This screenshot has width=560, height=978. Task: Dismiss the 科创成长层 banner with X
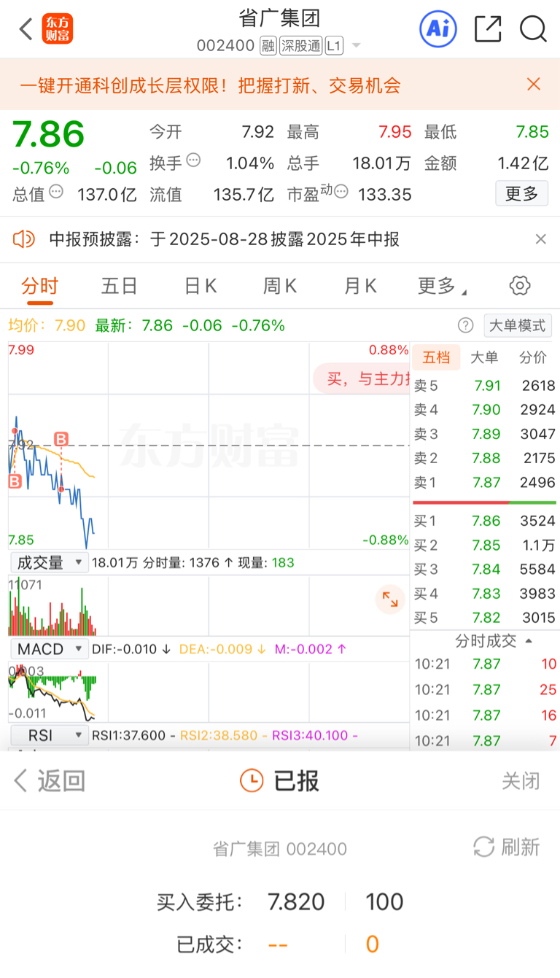coord(534,85)
